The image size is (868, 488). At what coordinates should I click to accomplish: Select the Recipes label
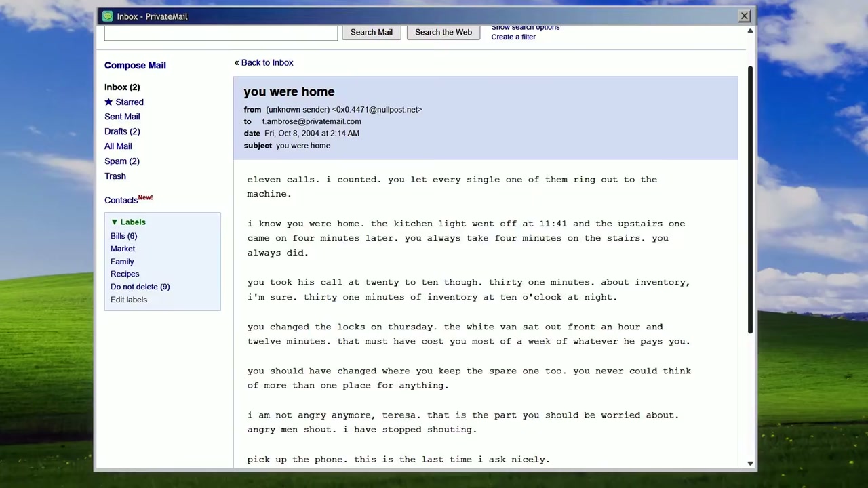[125, 274]
